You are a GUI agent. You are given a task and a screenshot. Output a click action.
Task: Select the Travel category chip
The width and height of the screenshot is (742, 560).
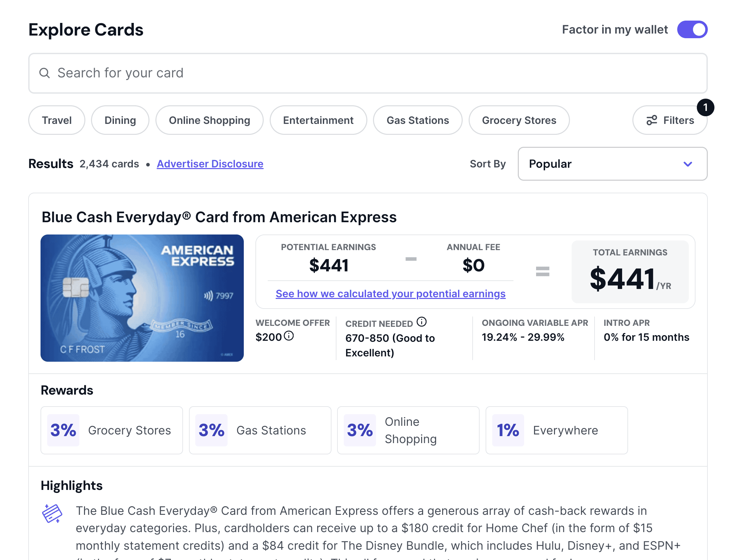tap(57, 120)
